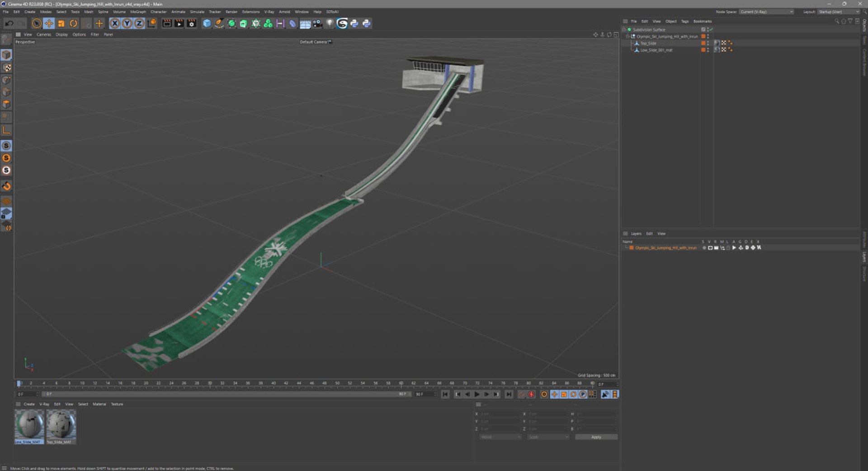Open the Simulate menu

[197, 12]
